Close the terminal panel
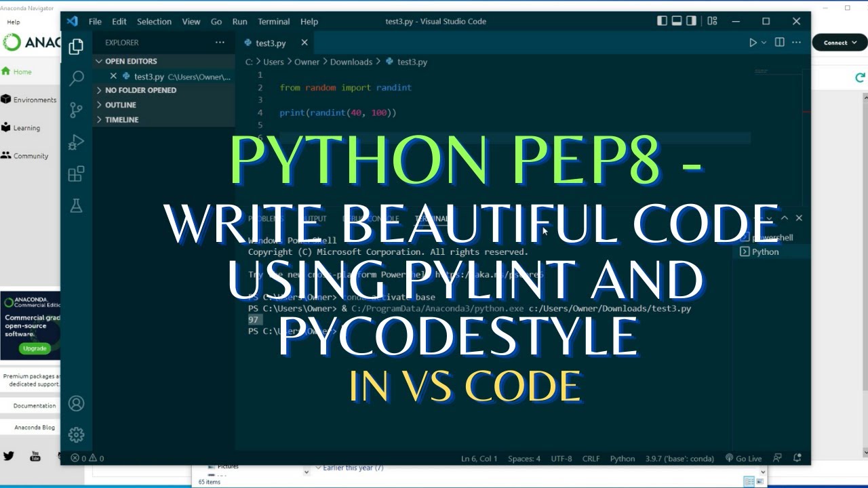Screen dimensions: 868x488 pyautogui.click(x=799, y=218)
